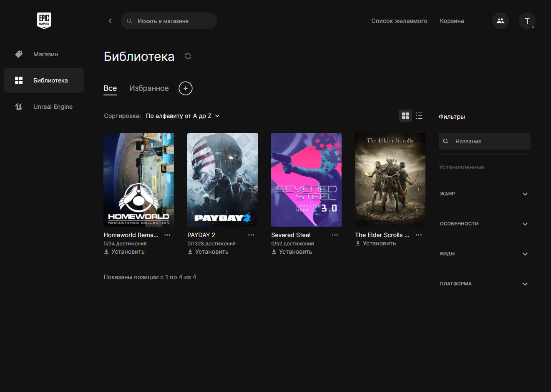The width and height of the screenshot is (551, 392).
Task: Click 0/34 достижений text
Action: tap(125, 244)
